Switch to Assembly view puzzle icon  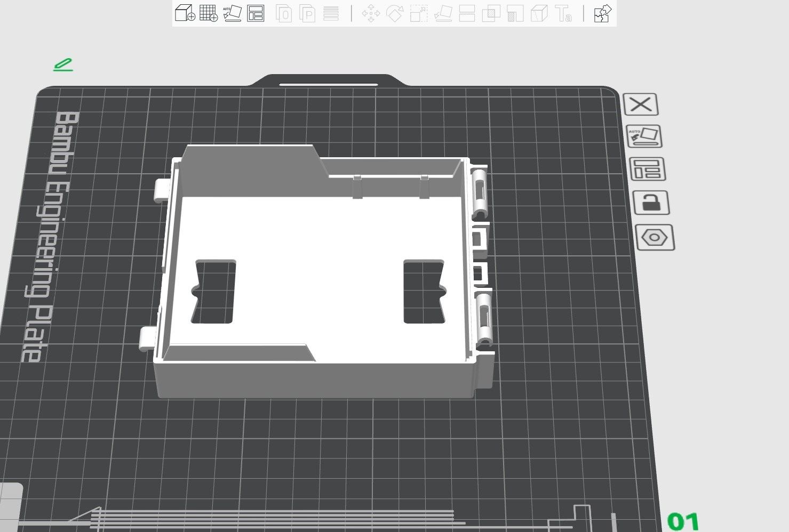click(602, 13)
